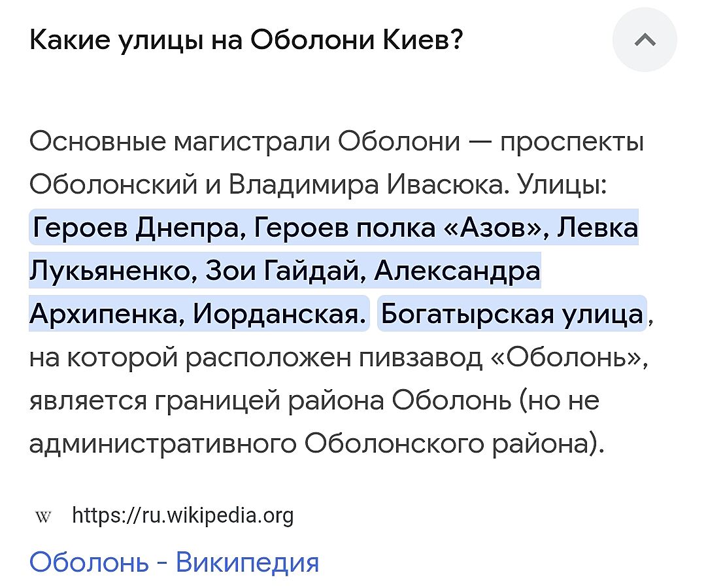Screen dimensions: 706x588
Task: Click the highlighted phrase «Богатырская улица»
Action: 512,315
